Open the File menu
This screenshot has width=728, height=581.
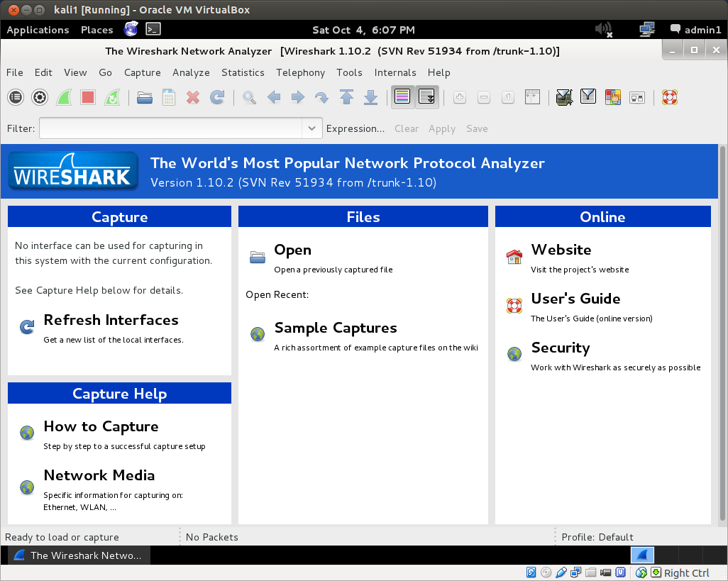pyautogui.click(x=14, y=72)
